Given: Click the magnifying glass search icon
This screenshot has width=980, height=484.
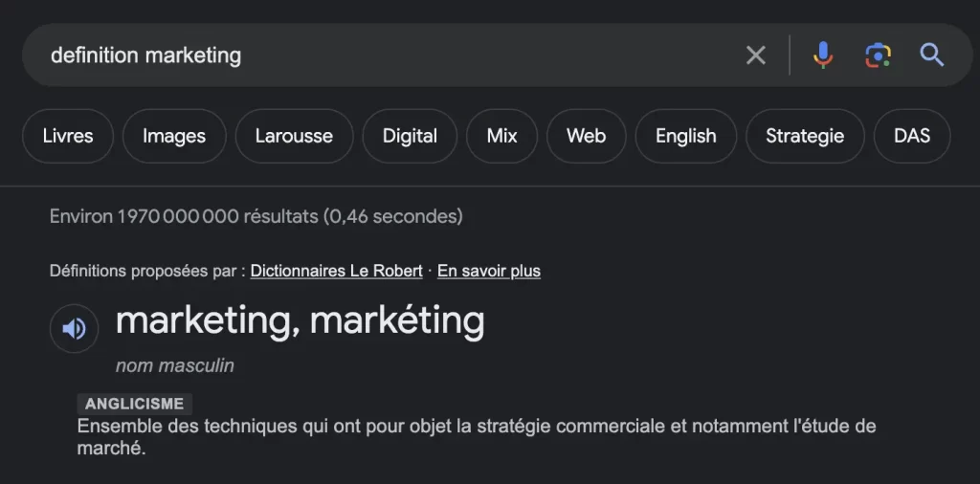Looking at the screenshot, I should click(x=932, y=55).
